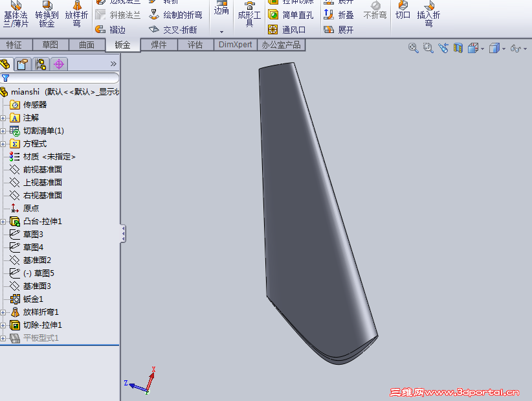The width and height of the screenshot is (532, 401).
Task: Expand the manager tabs chevron
Action: (113, 64)
